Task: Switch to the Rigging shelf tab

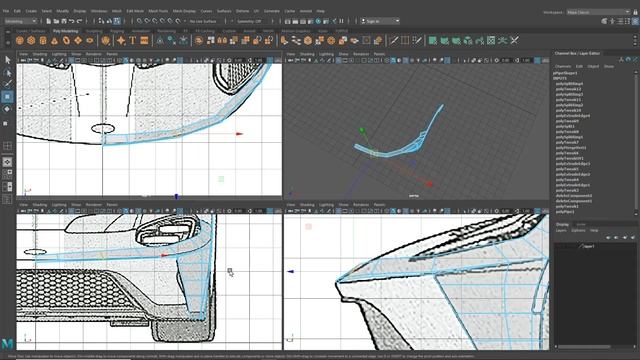Action: (x=117, y=31)
